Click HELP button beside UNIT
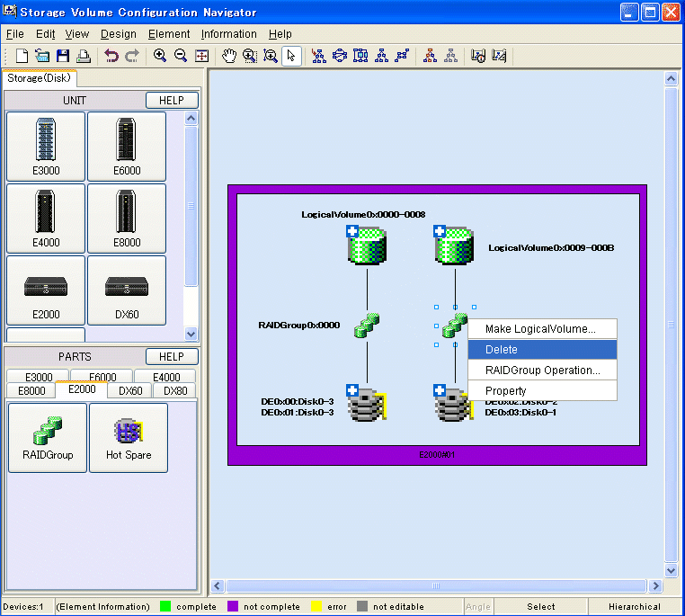The image size is (685, 616). coord(172,101)
